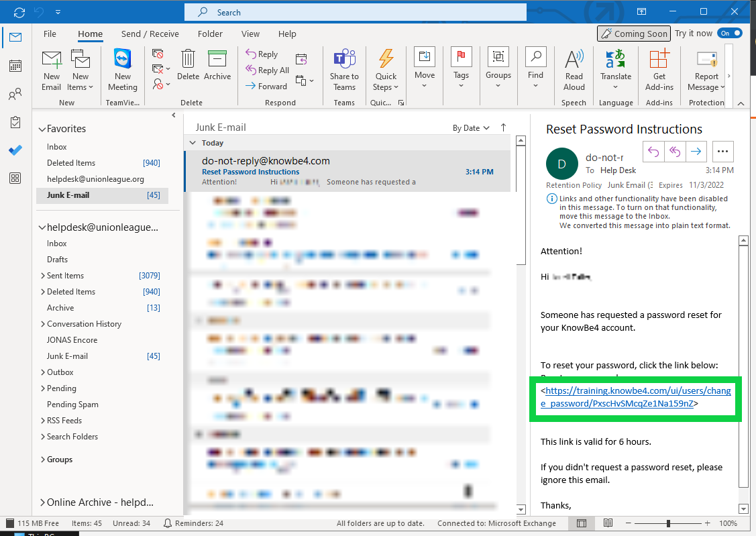This screenshot has height=536, width=756.
Task: Archive the selected message
Action: click(217, 65)
